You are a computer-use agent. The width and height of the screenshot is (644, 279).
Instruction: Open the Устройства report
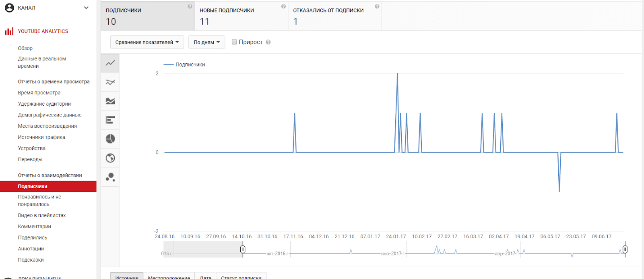coord(32,148)
